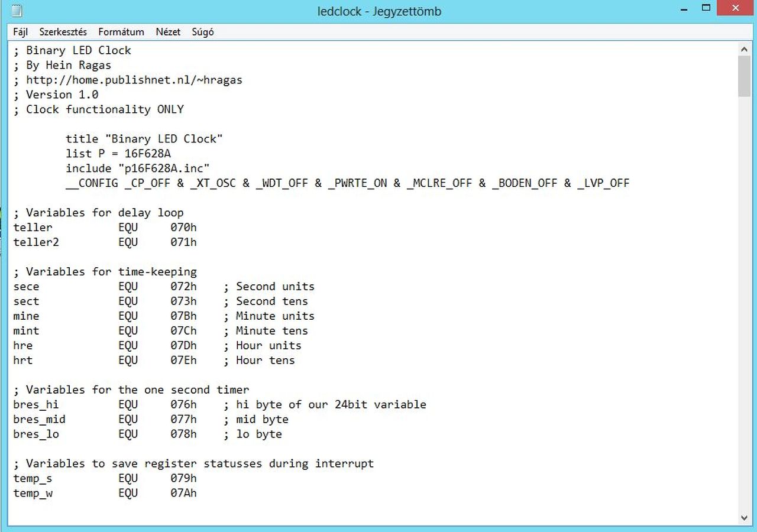Click the scroll up arrow

click(744, 49)
